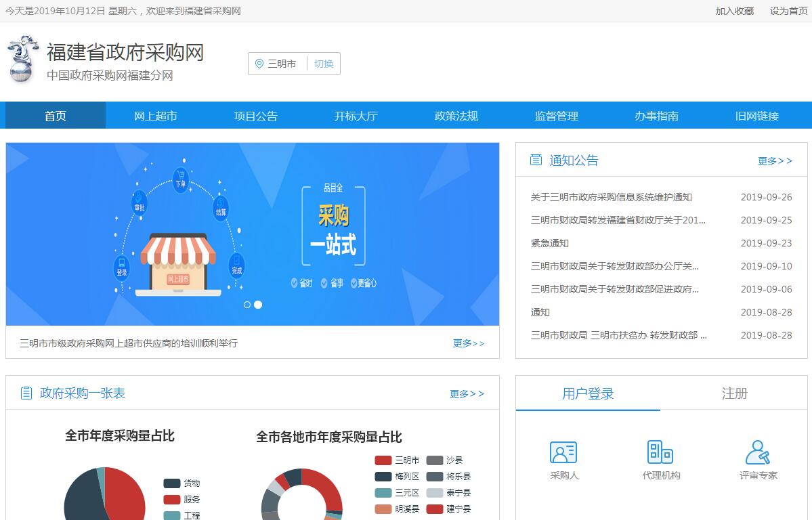Viewport: 812px width, 520px height.
Task: Click the 代理机构 agency login icon
Action: coord(660,452)
